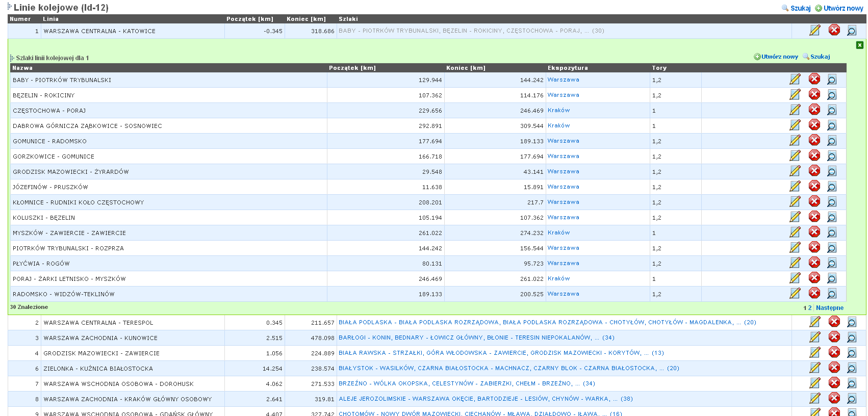Expand sections list for line 4 BIAŁA RAWSKA
The height and width of the screenshot is (416, 868).
click(x=501, y=353)
